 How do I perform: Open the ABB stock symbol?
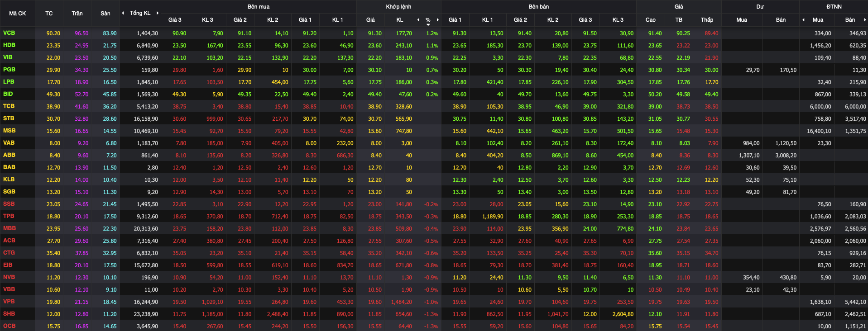9,155
